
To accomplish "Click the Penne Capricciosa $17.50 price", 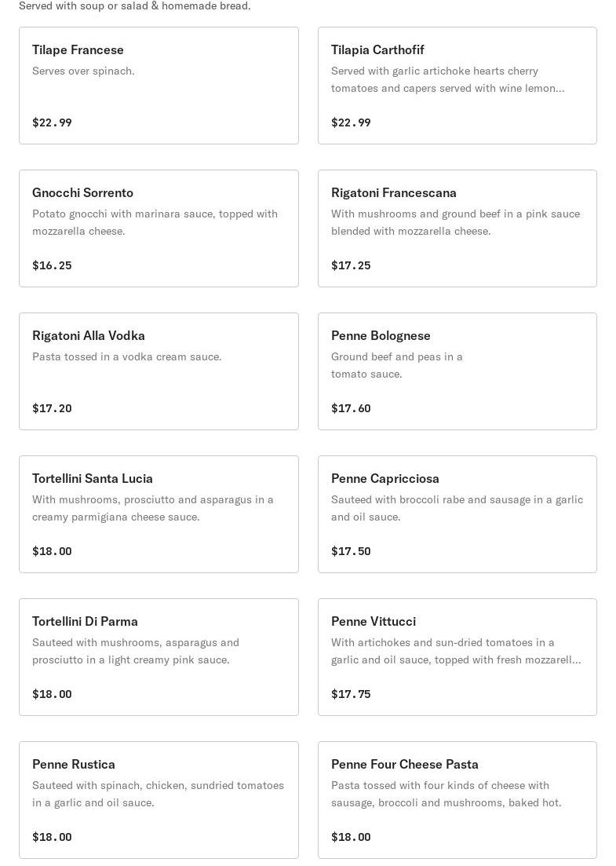I will [351, 551].
